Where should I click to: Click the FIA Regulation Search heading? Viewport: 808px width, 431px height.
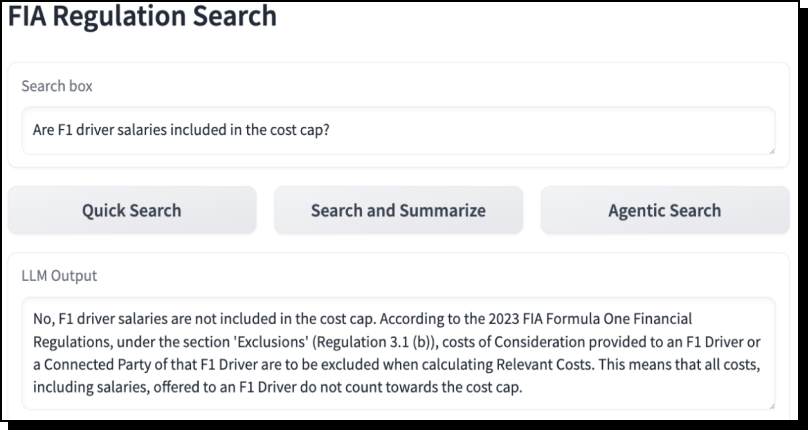pos(142,17)
